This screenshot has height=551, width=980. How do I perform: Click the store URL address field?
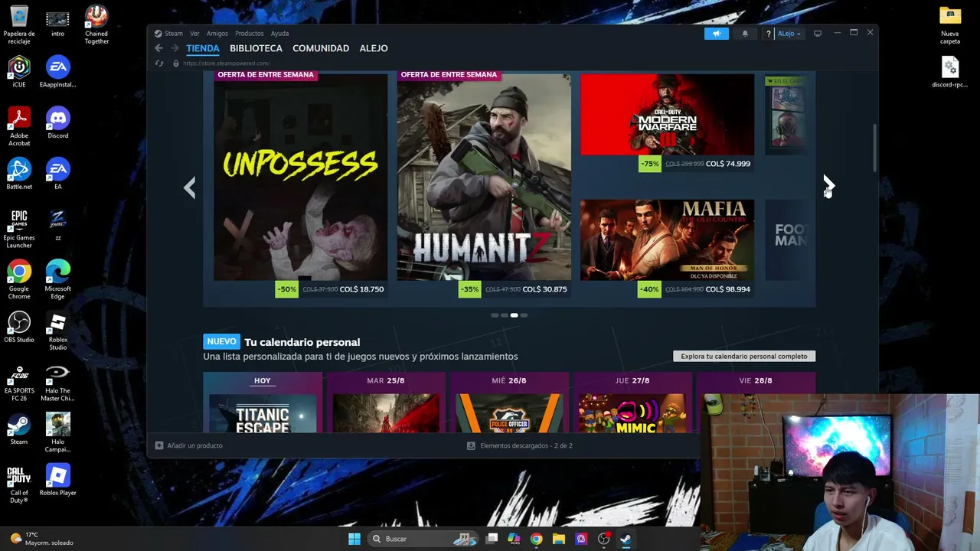pyautogui.click(x=227, y=64)
